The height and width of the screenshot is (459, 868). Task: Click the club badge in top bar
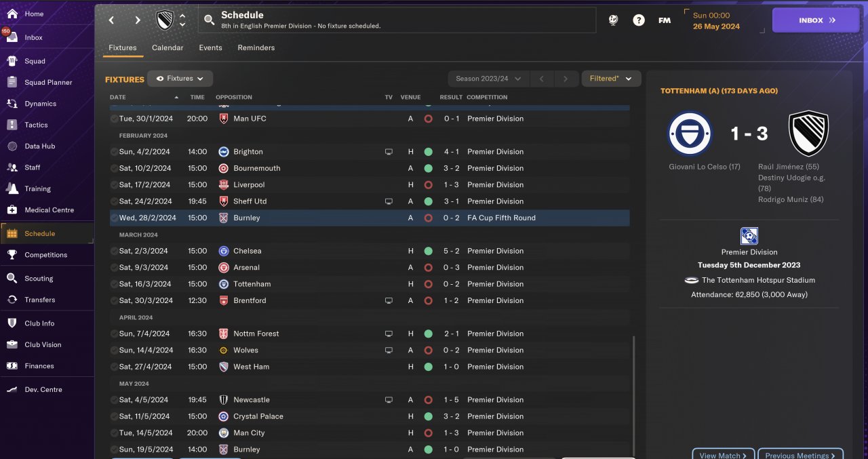(165, 20)
